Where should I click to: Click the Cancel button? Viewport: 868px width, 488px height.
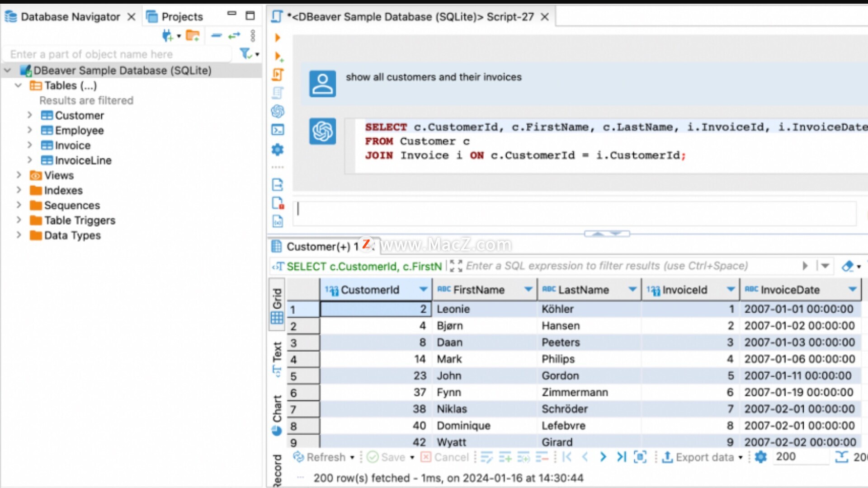(445, 457)
